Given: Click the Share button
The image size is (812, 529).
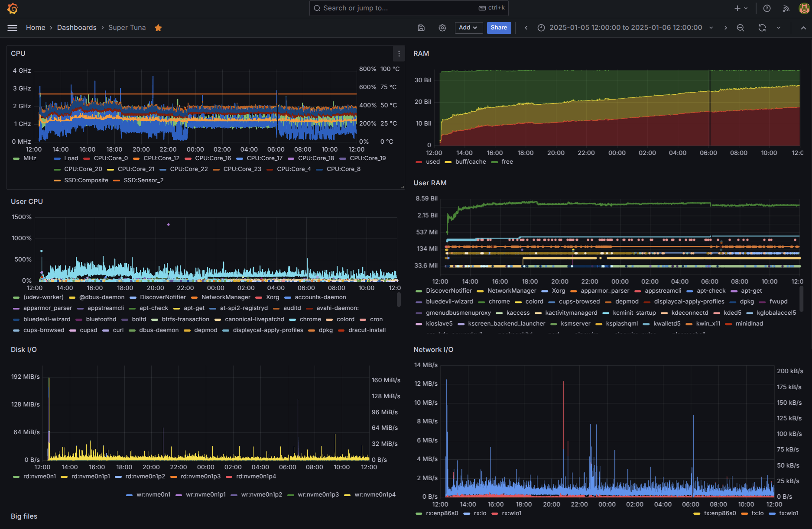Looking at the screenshot, I should tap(499, 28).
